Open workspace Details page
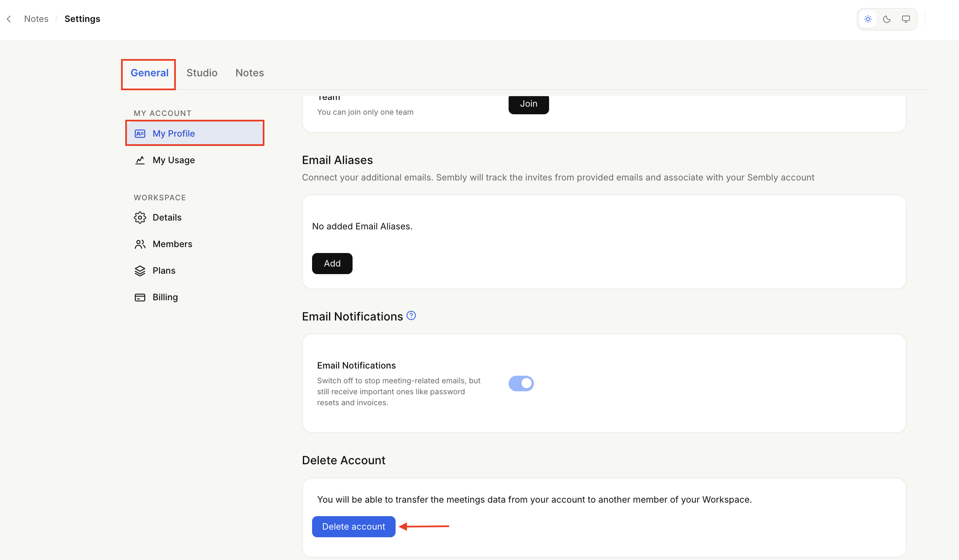Viewport: 959px width, 560px height. click(x=195, y=218)
